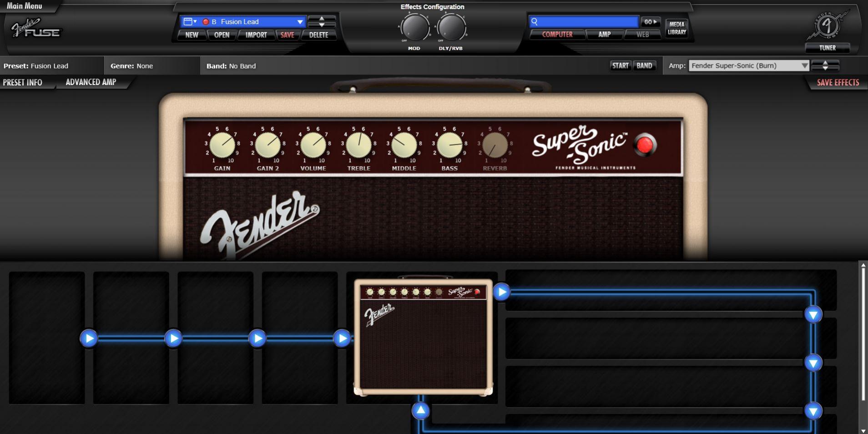868x434 pixels.
Task: Select the small Super-Sonic amp thumbnail
Action: click(x=423, y=337)
